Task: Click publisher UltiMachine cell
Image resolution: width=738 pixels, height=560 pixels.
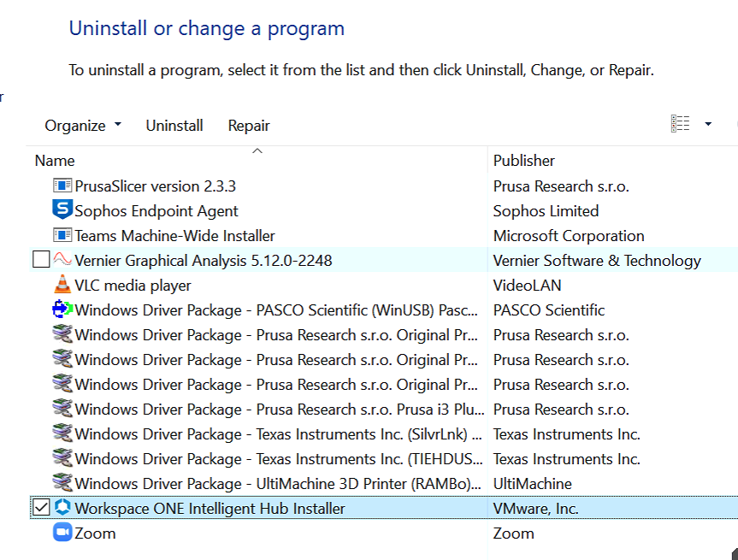Action: coord(532,483)
